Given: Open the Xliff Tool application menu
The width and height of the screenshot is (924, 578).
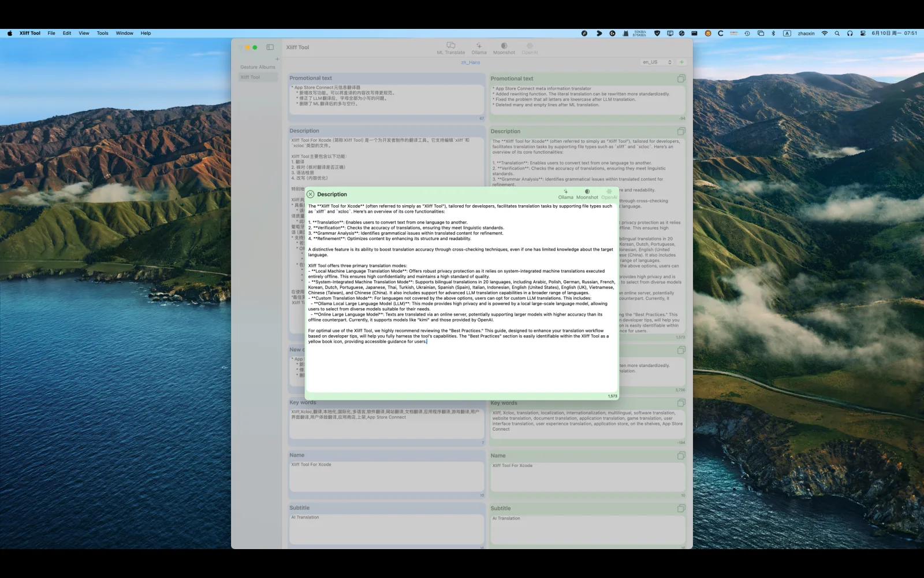Looking at the screenshot, I should [30, 33].
